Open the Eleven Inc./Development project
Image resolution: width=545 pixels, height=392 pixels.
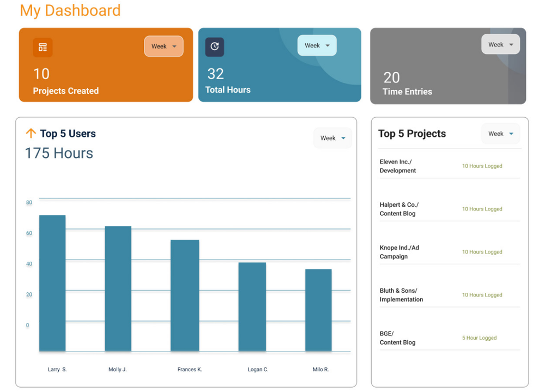[398, 166]
